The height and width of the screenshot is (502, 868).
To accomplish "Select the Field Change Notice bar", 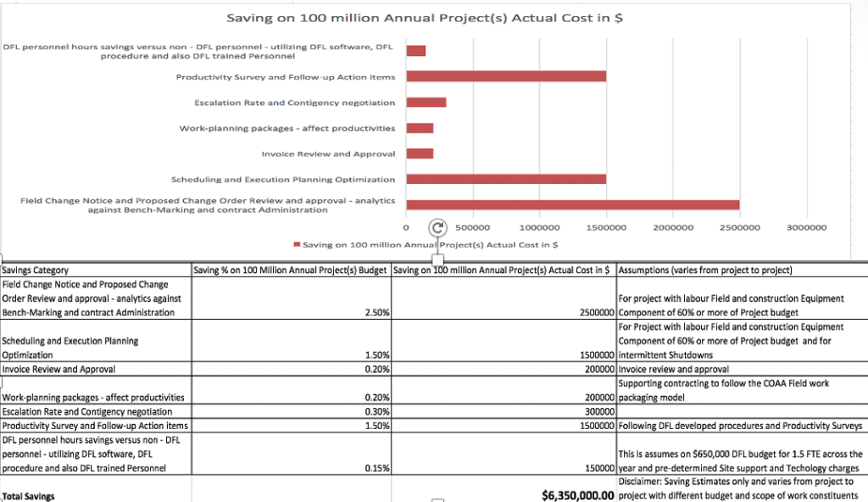I will (x=573, y=205).
